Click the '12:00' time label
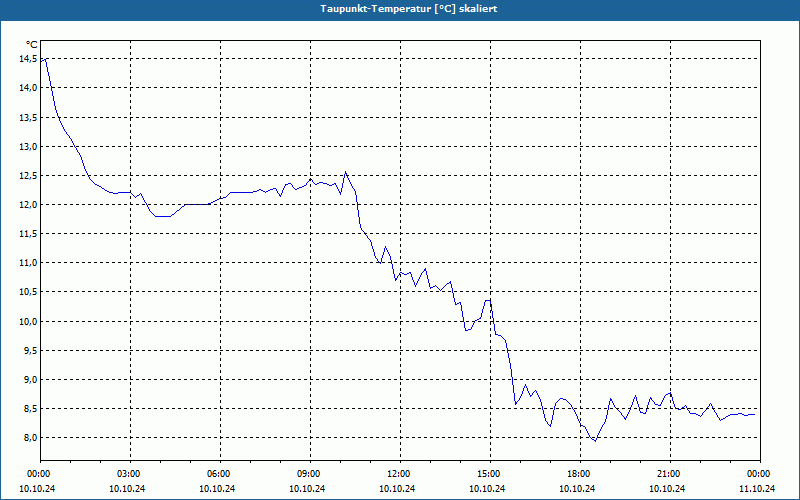The image size is (800, 500). click(x=401, y=474)
